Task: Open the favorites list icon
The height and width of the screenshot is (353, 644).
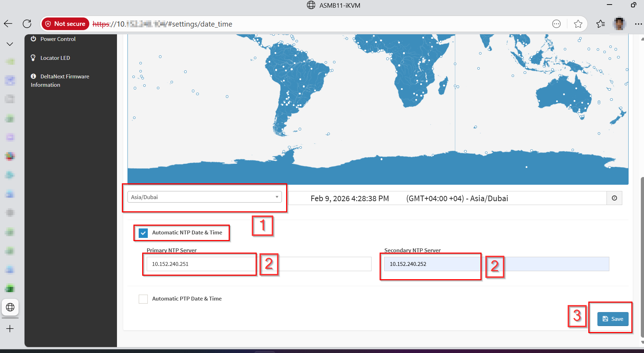Action: tap(600, 24)
